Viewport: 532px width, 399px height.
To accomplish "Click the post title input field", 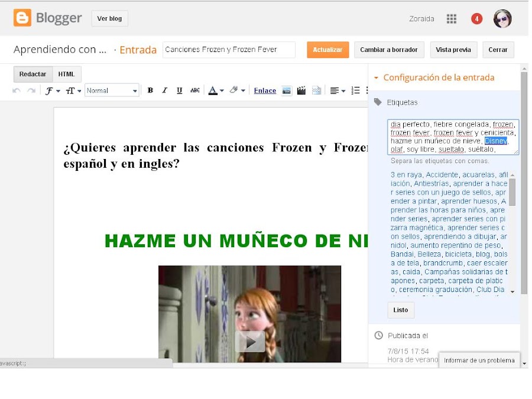I will [229, 50].
